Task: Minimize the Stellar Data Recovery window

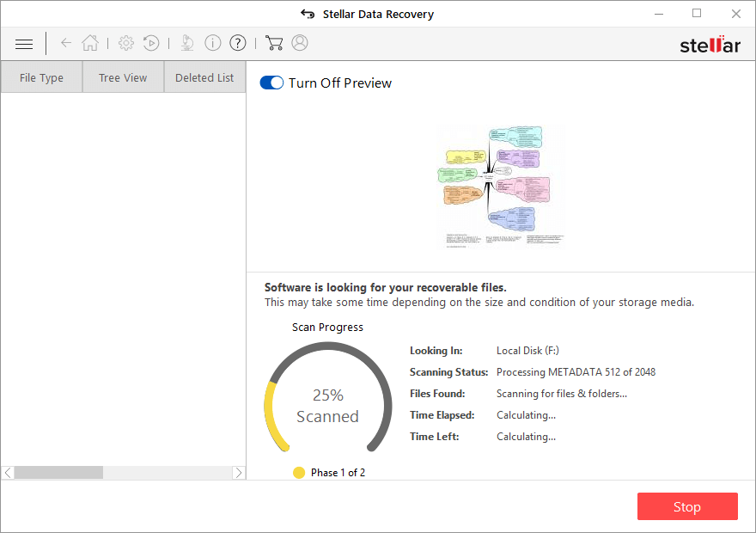Action: click(659, 14)
